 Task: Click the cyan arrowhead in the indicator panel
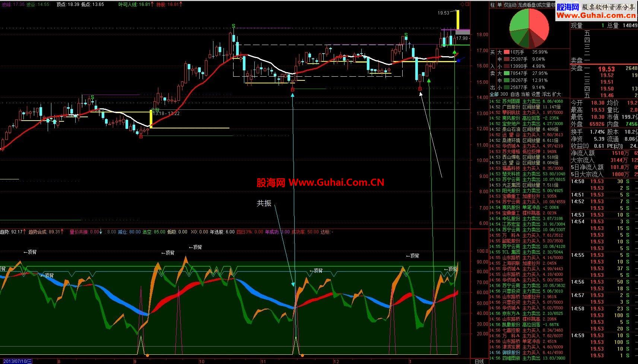pyautogui.click(x=293, y=284)
